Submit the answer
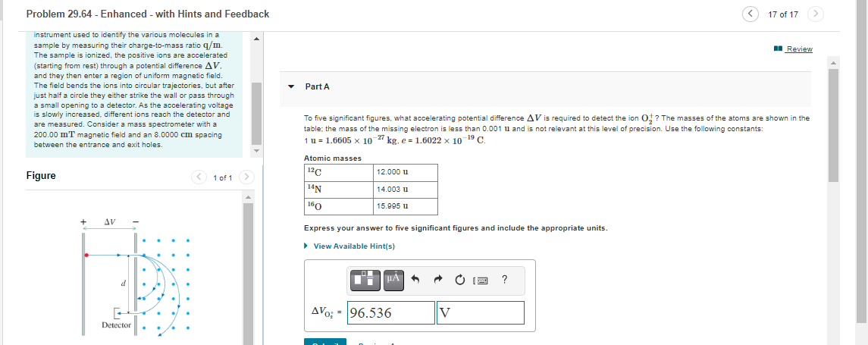 (x=325, y=342)
